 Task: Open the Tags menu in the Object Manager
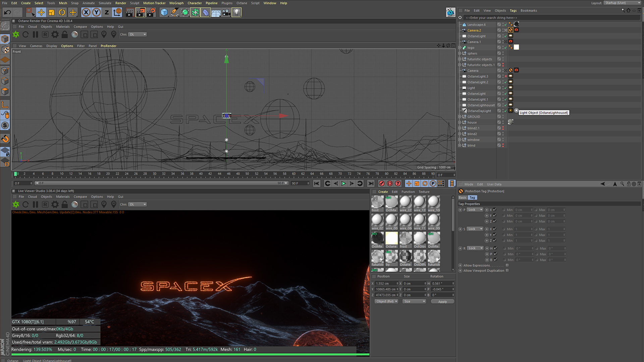point(513,10)
